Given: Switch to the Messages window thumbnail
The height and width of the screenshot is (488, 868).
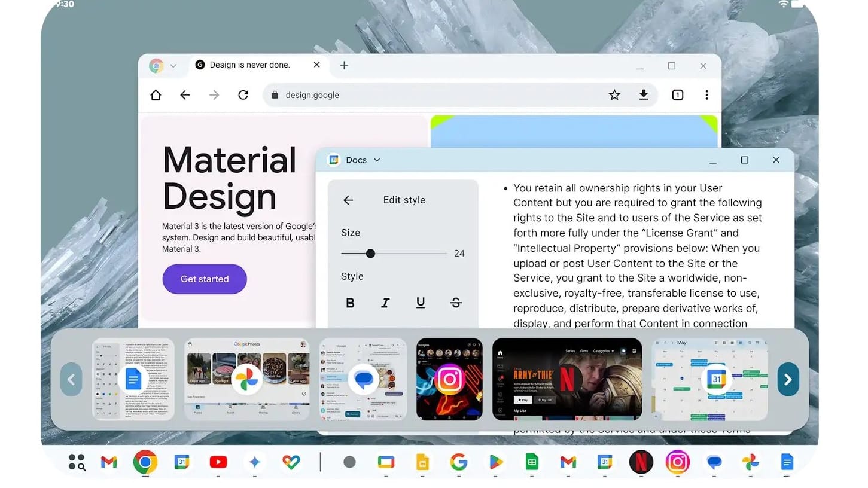Looking at the screenshot, I should [363, 379].
